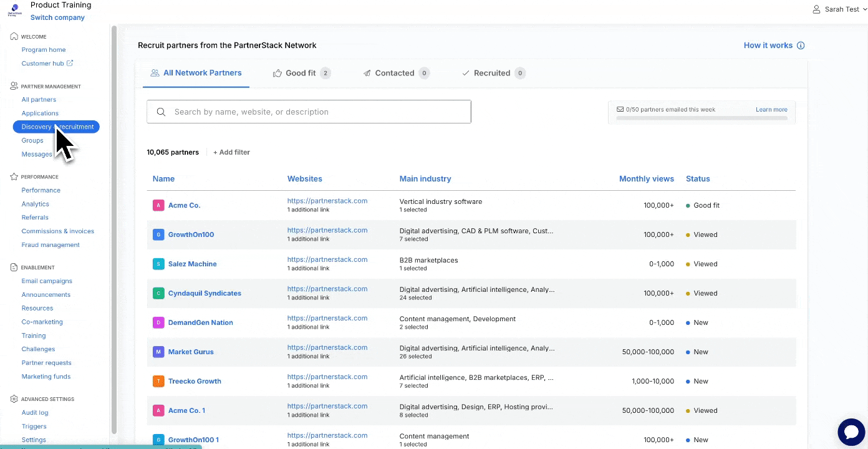This screenshot has width=868, height=449.
Task: Open Triggers in sidebar
Action: [x=34, y=427]
